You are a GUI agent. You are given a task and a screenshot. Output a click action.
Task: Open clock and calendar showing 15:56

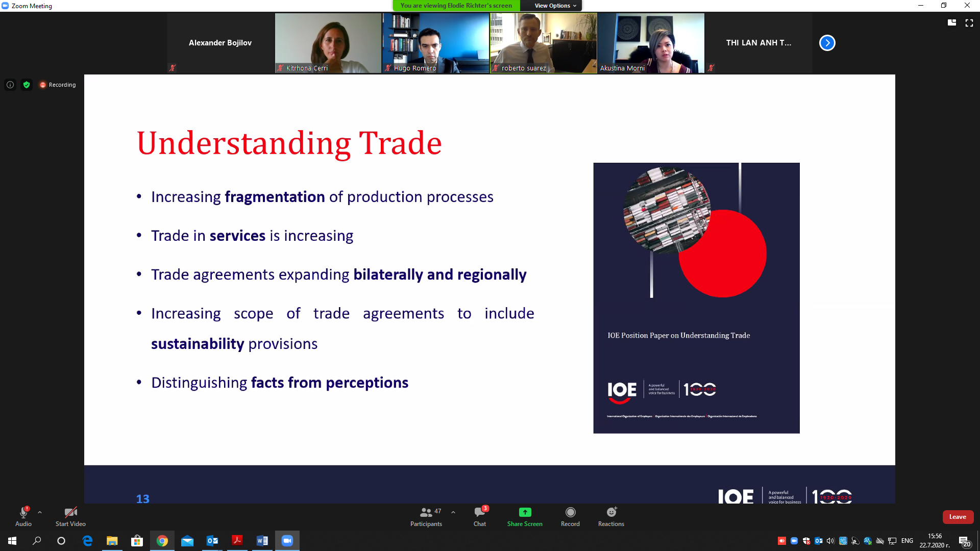pos(935,541)
